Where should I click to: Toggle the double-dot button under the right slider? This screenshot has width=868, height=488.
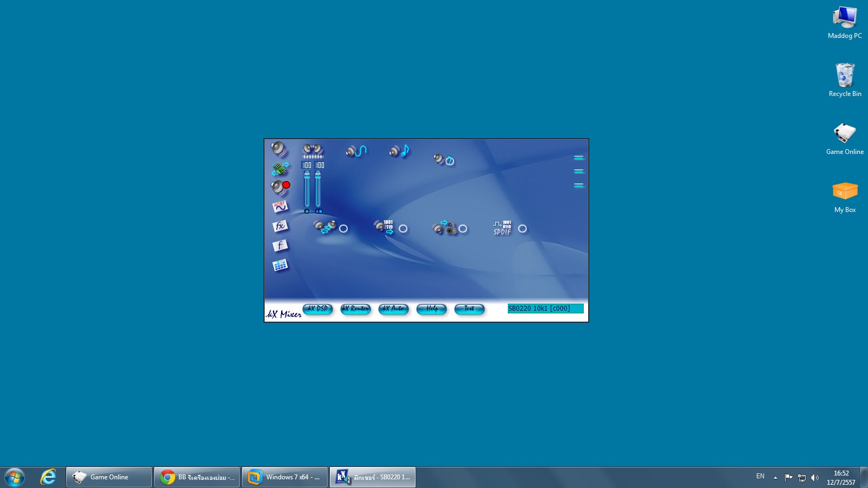319,211
